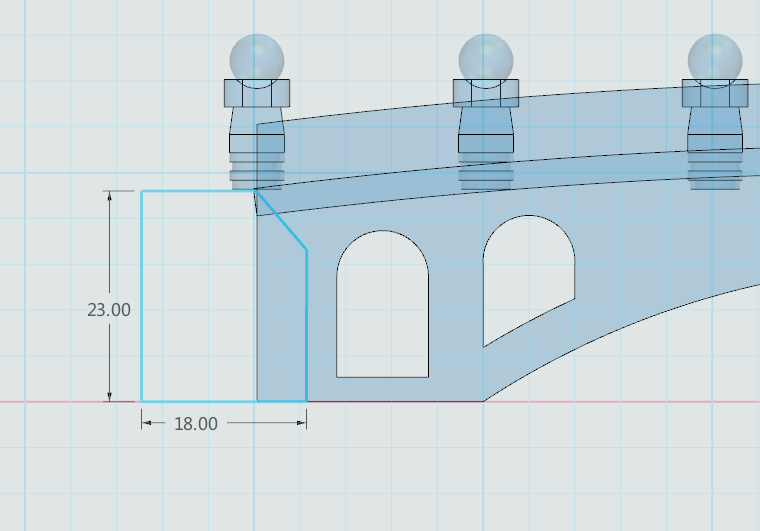Screen dimensions: 760x531
Task: Select the 18.00 horizontal dimension value
Action: 196,424
